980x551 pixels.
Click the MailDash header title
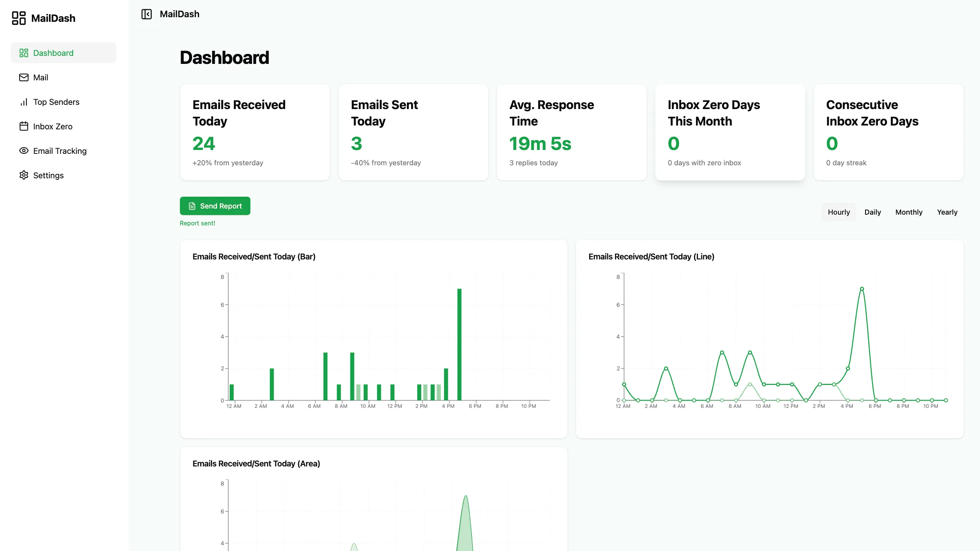coord(180,14)
